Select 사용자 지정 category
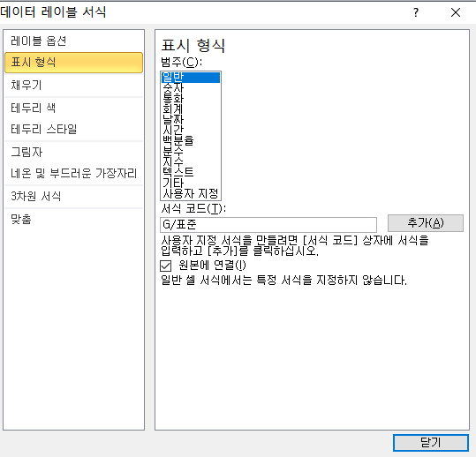Screen dimensions: 476x457 (191, 193)
